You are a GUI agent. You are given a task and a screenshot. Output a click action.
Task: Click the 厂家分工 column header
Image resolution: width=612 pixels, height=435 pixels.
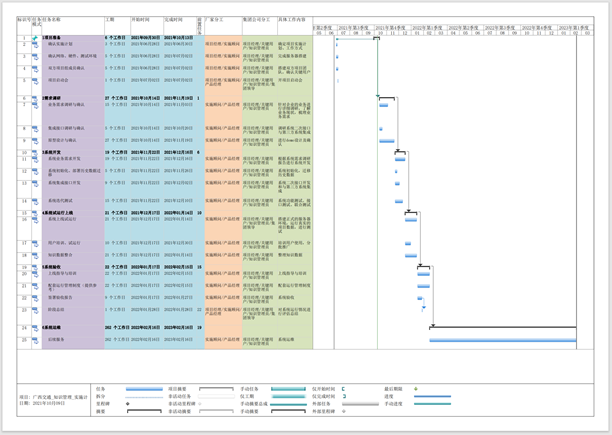pyautogui.click(x=215, y=19)
